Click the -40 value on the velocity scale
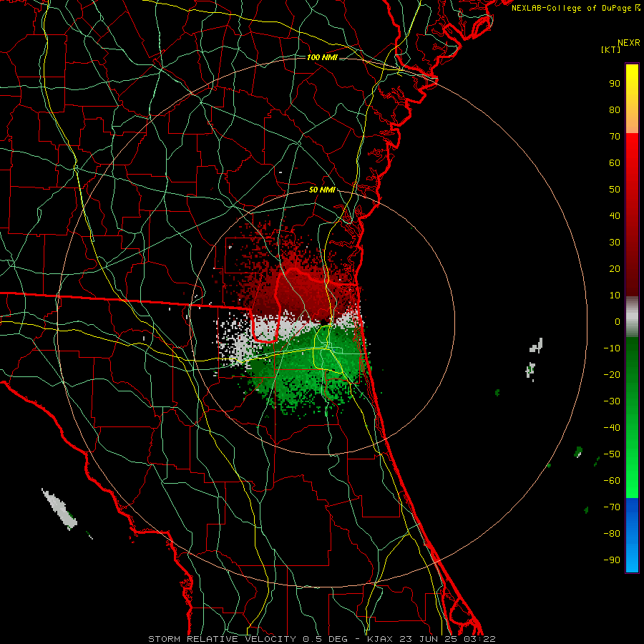Viewport: 644px width, 644px height. [x=612, y=428]
